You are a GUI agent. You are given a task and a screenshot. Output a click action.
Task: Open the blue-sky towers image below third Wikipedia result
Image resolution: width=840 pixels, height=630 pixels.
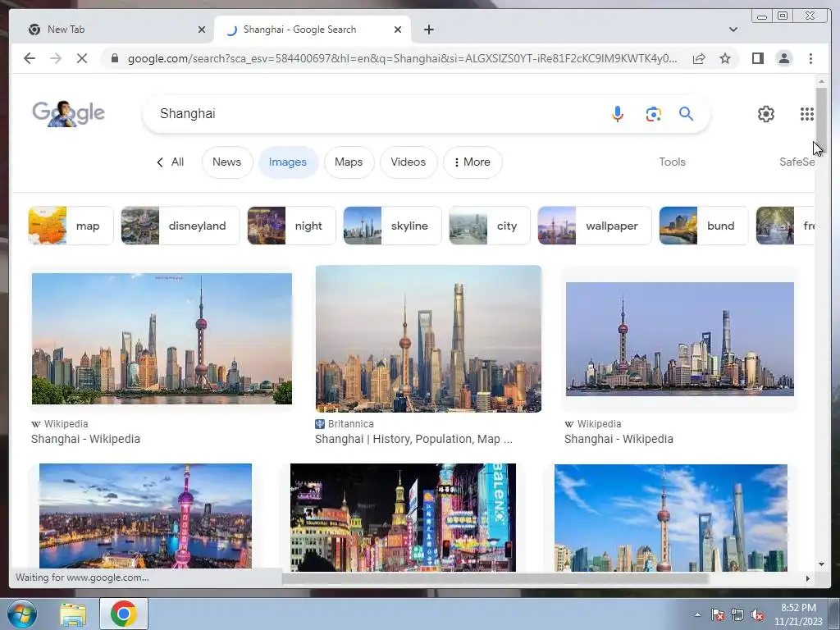pos(671,518)
